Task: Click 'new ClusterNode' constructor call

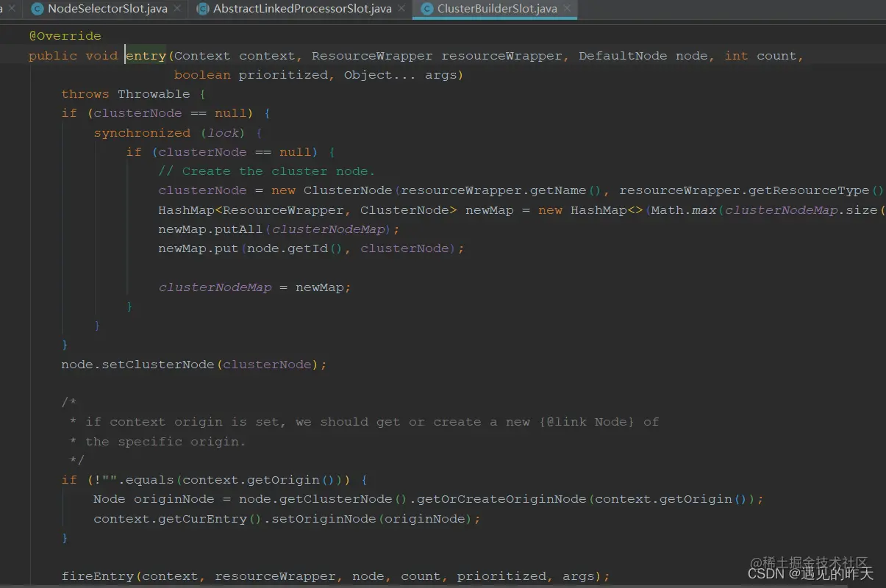Action: pos(332,190)
